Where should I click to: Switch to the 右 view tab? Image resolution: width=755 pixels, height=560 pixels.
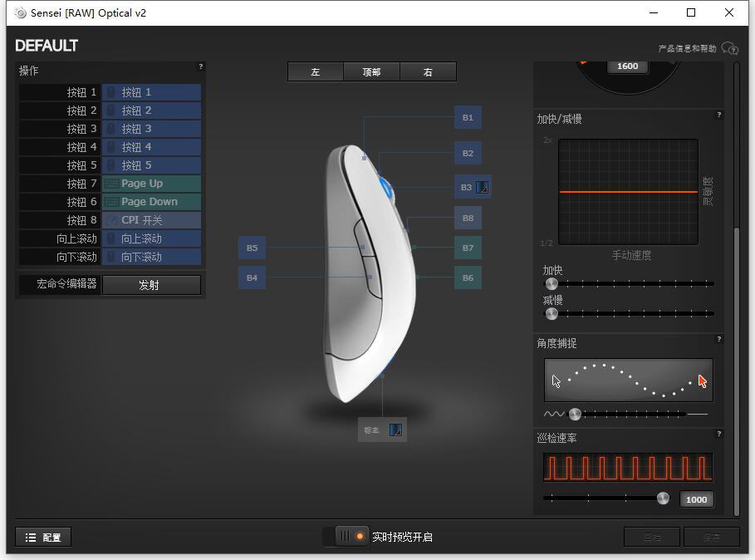(428, 71)
